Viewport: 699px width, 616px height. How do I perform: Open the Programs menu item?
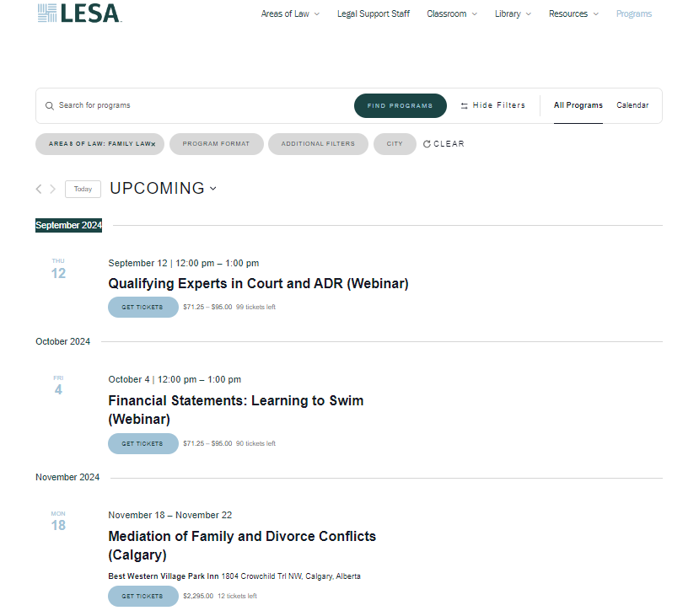pyautogui.click(x=633, y=13)
